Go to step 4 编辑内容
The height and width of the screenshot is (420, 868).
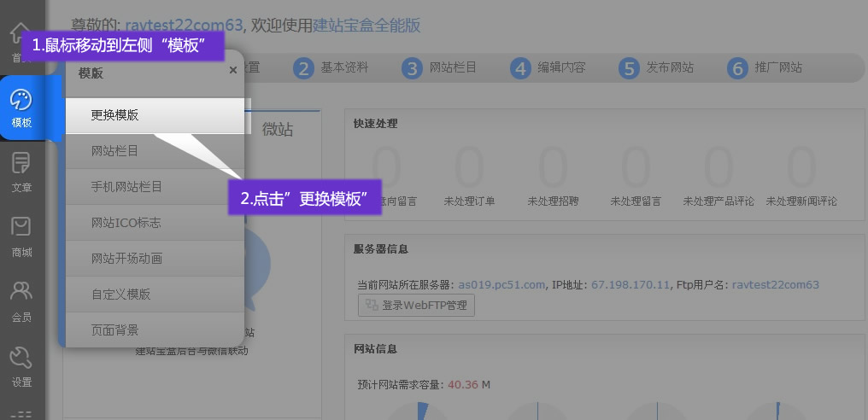click(x=548, y=68)
